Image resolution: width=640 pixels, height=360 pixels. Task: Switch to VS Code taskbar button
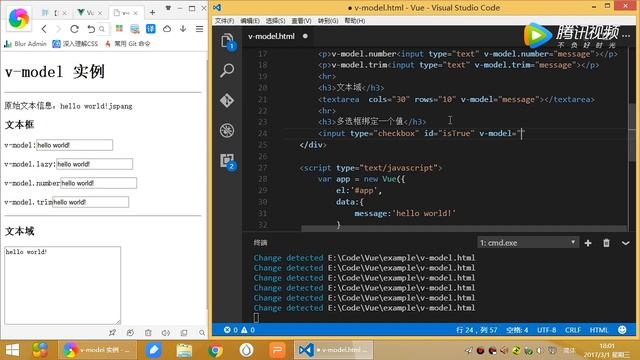pos(334,350)
